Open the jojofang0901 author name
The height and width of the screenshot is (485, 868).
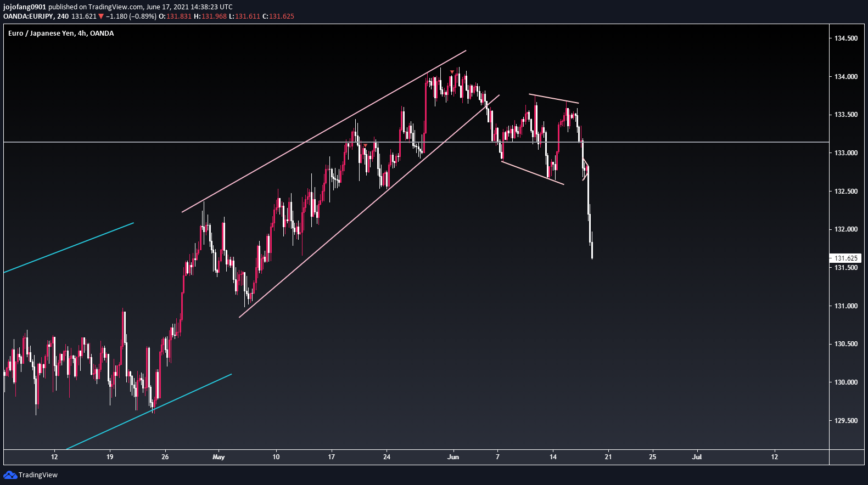pos(24,7)
